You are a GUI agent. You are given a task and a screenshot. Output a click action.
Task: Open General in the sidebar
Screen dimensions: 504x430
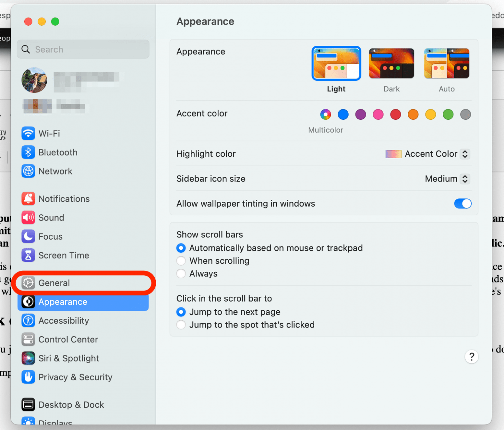tap(54, 283)
